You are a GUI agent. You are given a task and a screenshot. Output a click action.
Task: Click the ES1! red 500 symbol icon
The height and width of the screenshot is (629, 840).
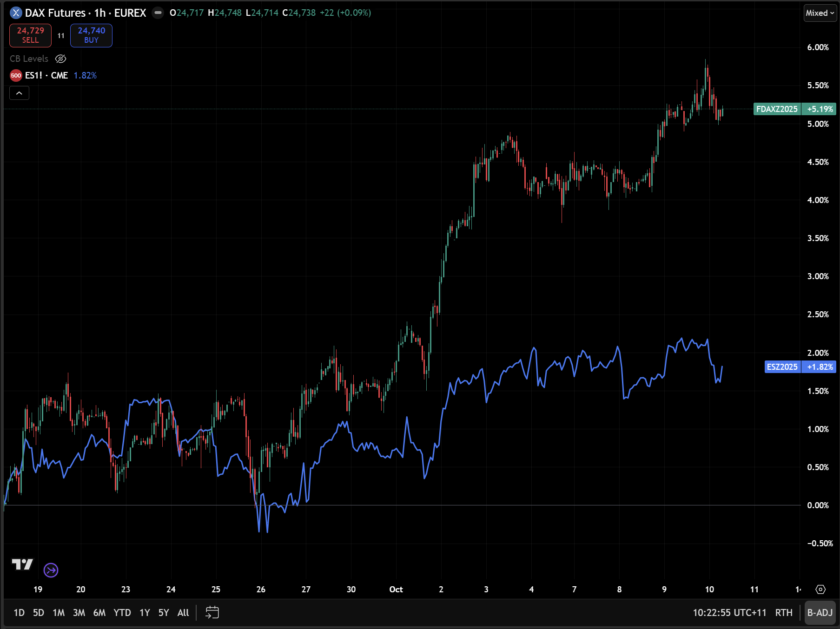click(x=16, y=75)
